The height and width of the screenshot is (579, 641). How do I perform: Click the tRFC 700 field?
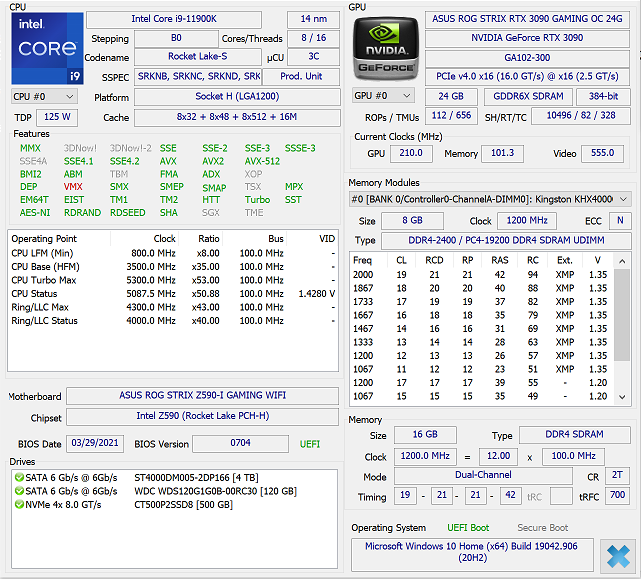[617, 496]
